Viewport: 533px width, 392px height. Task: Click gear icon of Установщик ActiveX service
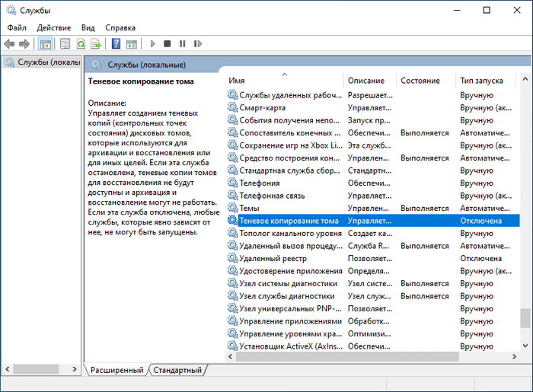[232, 346]
